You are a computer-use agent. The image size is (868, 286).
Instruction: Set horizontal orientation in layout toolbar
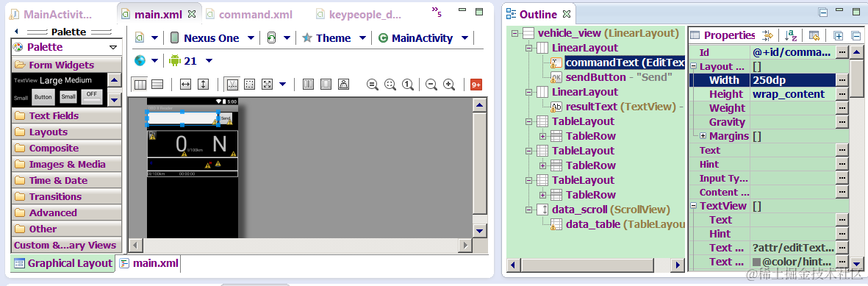click(140, 85)
